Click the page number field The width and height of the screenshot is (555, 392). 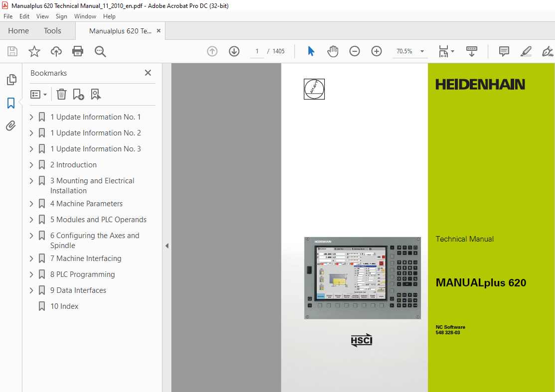[x=257, y=51]
